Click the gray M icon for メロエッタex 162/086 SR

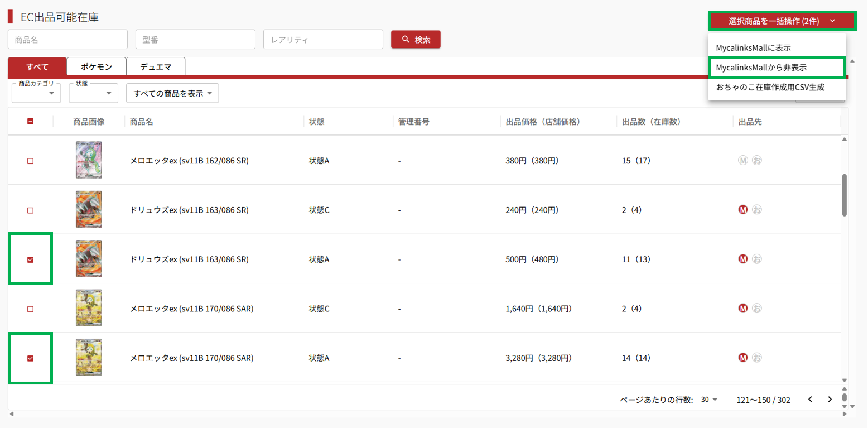pyautogui.click(x=742, y=161)
